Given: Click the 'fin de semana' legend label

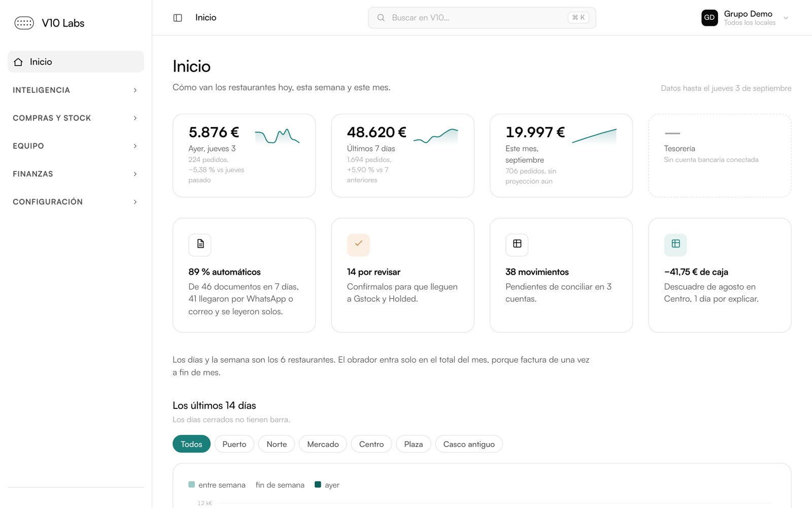Looking at the screenshot, I should click(x=280, y=485).
